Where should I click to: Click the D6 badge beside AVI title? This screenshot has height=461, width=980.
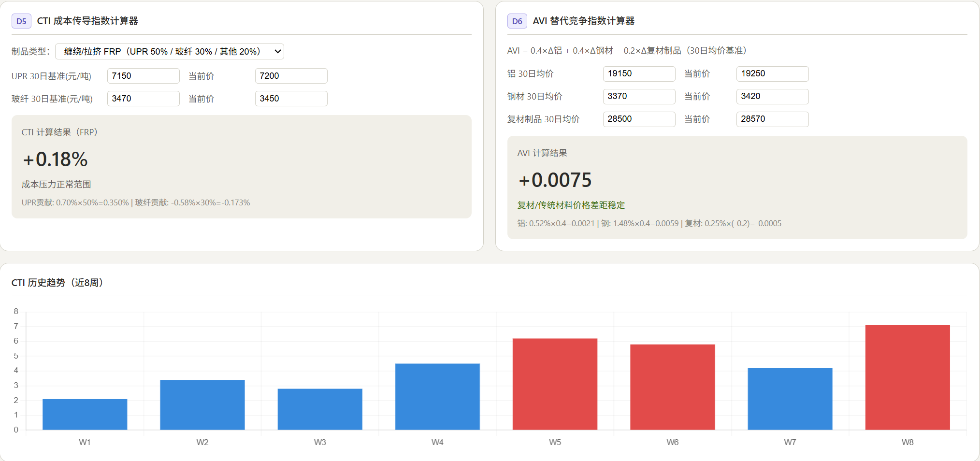point(517,21)
